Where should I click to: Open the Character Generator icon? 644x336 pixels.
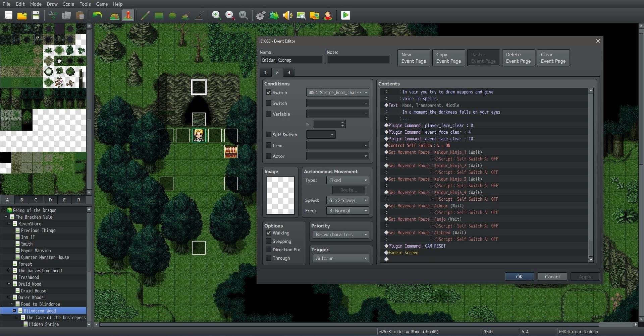[328, 15]
